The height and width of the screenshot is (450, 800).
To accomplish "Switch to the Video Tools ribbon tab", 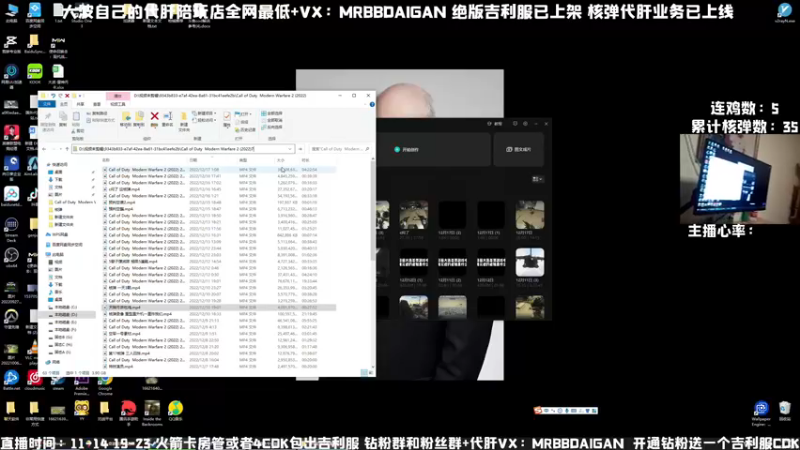I will tap(118, 104).
